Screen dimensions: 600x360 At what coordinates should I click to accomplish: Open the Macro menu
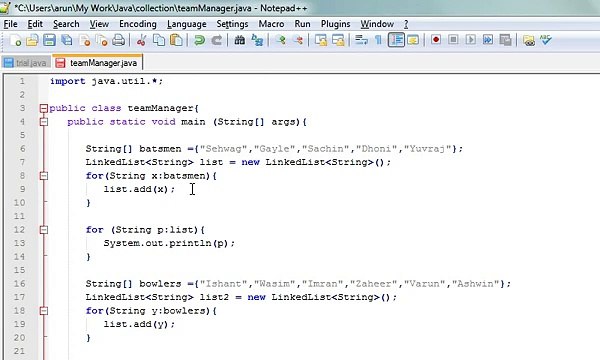pos(271,24)
